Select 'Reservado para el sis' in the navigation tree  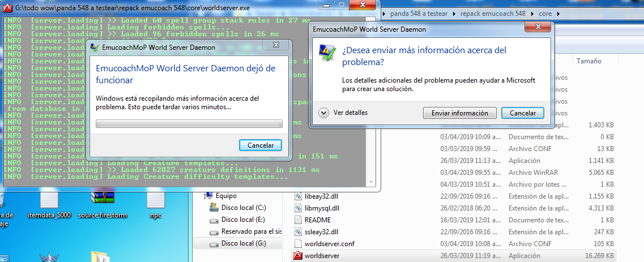coord(251,231)
